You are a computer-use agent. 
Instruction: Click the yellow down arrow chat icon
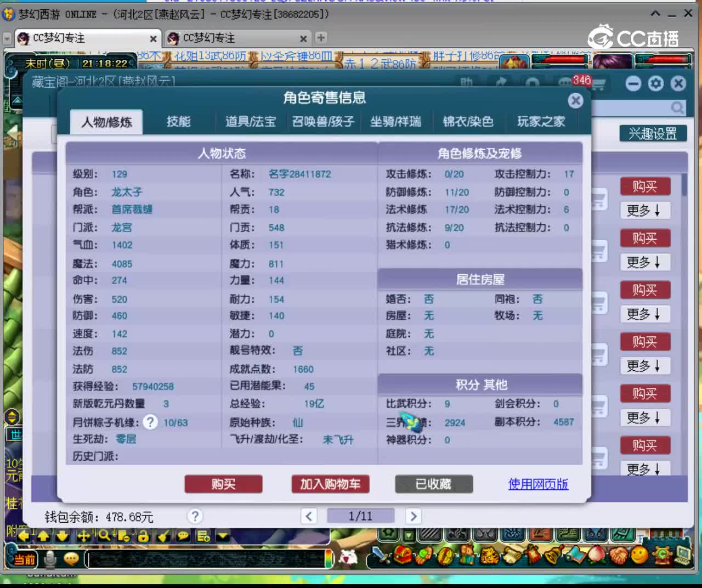[x=63, y=536]
